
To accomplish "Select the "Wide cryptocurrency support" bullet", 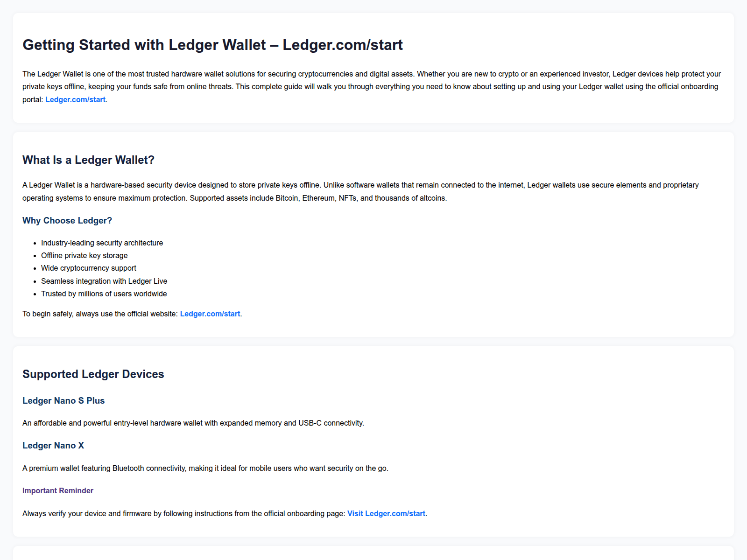I will 89,268.
